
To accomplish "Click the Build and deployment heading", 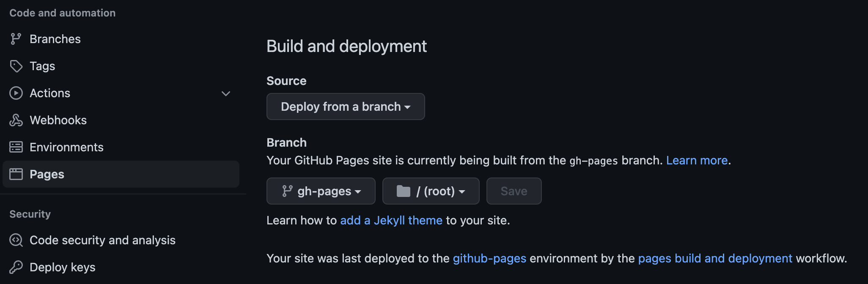I will point(346,46).
